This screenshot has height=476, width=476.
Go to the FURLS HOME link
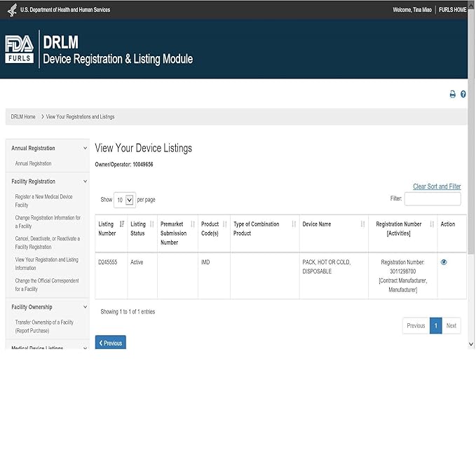(452, 10)
